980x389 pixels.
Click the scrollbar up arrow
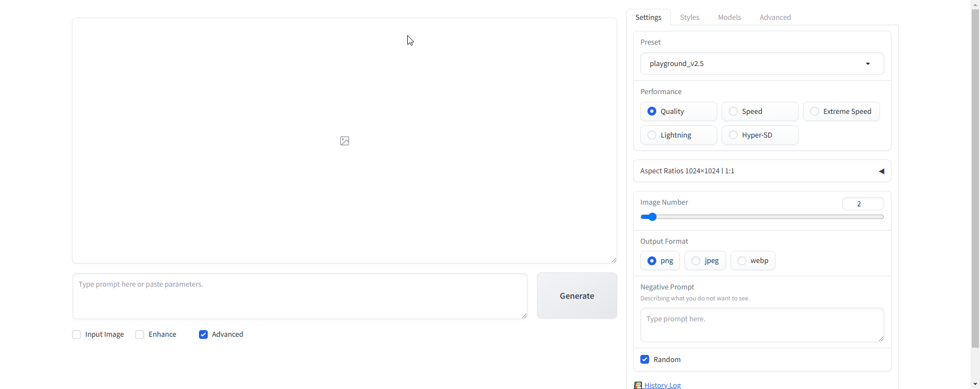click(x=975, y=4)
